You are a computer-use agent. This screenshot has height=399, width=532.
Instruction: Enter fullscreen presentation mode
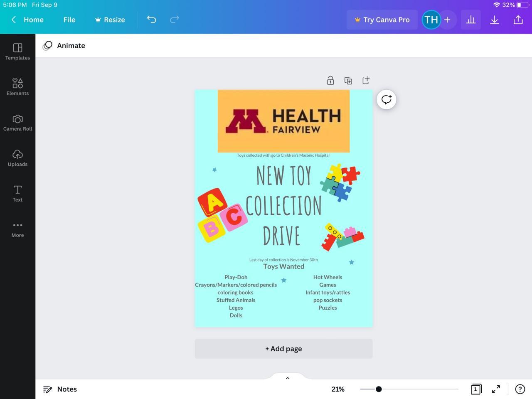[x=496, y=389]
